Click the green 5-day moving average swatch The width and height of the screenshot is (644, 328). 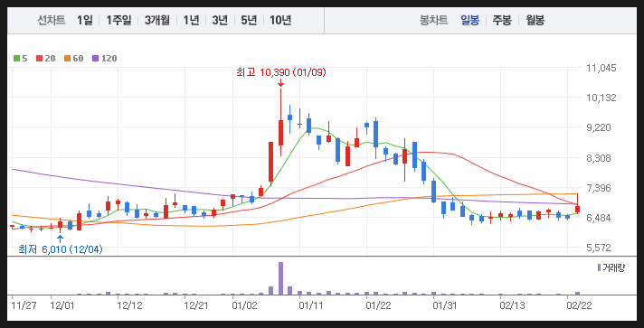point(16,59)
